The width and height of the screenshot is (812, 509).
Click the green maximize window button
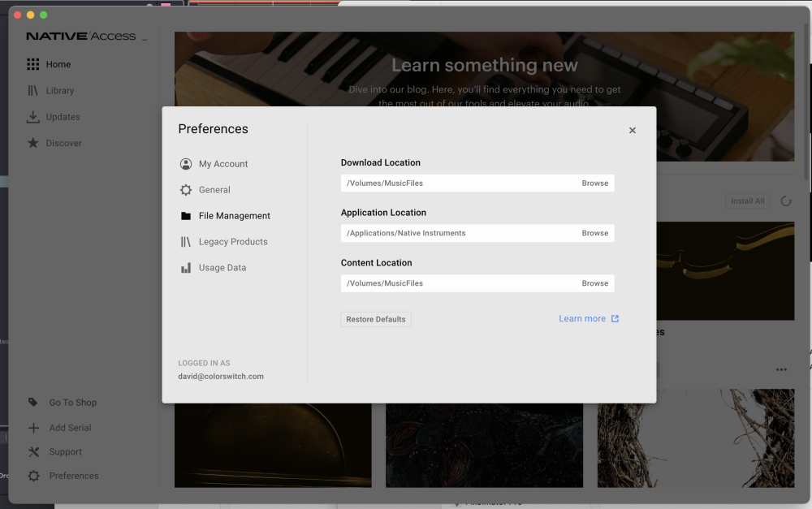44,15
